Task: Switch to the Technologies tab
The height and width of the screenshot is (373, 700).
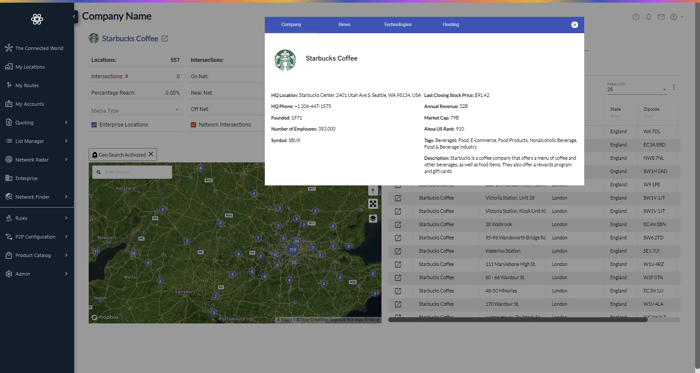Action: [397, 25]
